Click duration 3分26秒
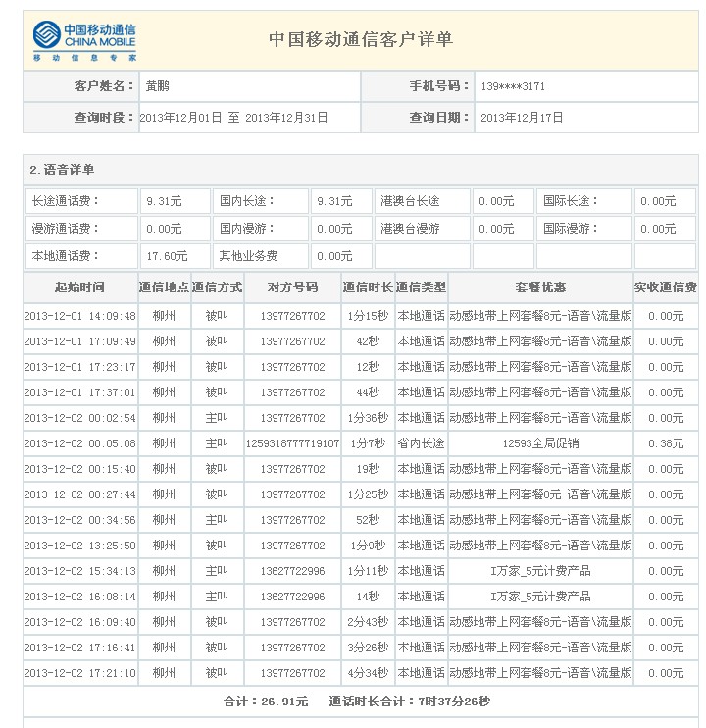 [368, 648]
